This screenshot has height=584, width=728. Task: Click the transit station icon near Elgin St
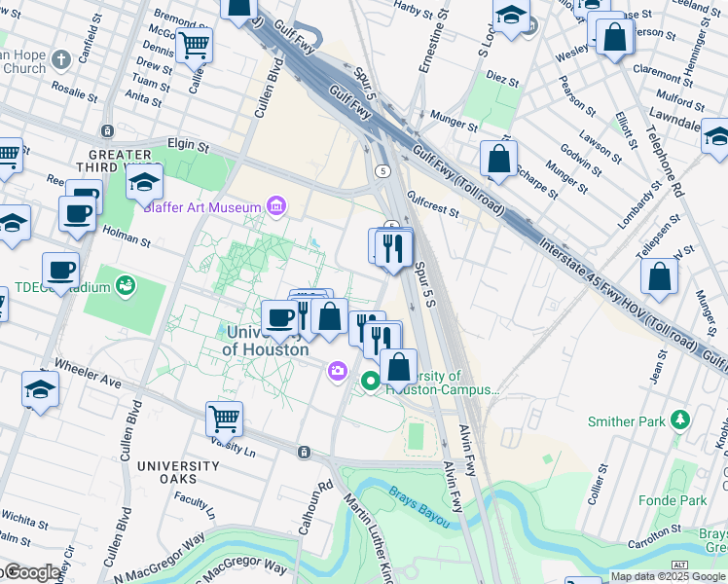tap(108, 130)
